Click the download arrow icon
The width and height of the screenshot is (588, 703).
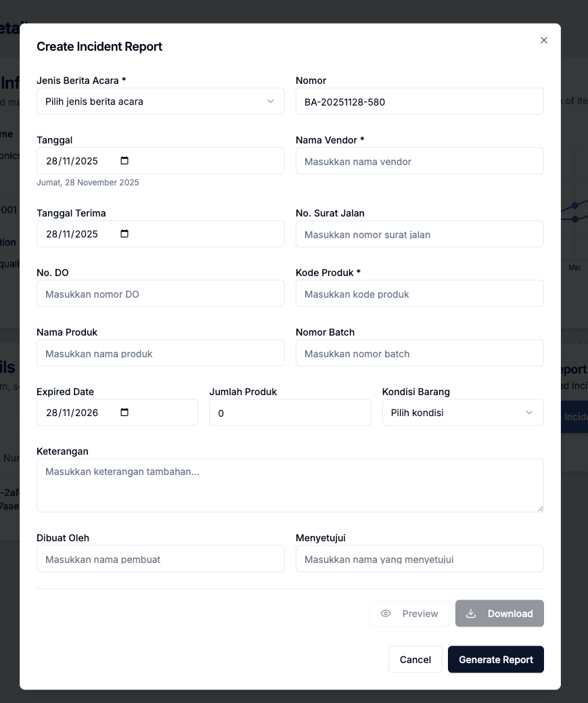(x=472, y=614)
